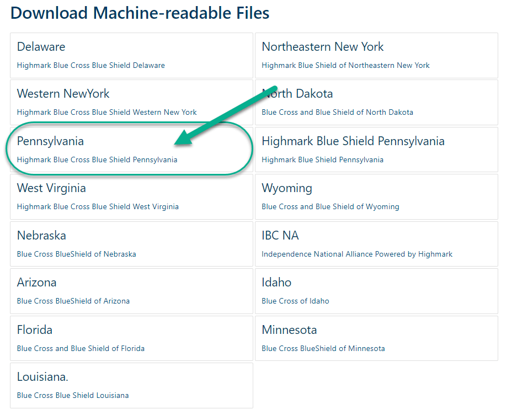Open the Louisiana card heading
This screenshot has width=517, height=420.
[x=42, y=377]
